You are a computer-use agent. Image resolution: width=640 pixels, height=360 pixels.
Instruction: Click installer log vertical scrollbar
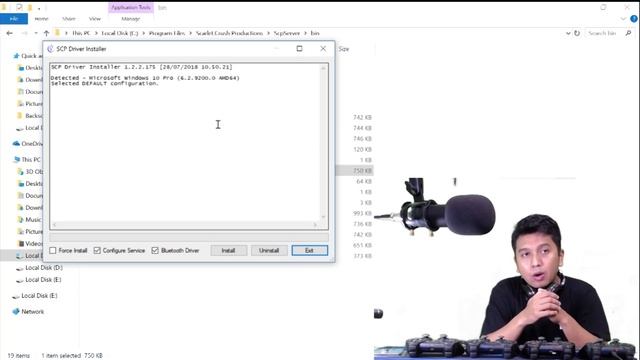pyautogui.click(x=324, y=143)
